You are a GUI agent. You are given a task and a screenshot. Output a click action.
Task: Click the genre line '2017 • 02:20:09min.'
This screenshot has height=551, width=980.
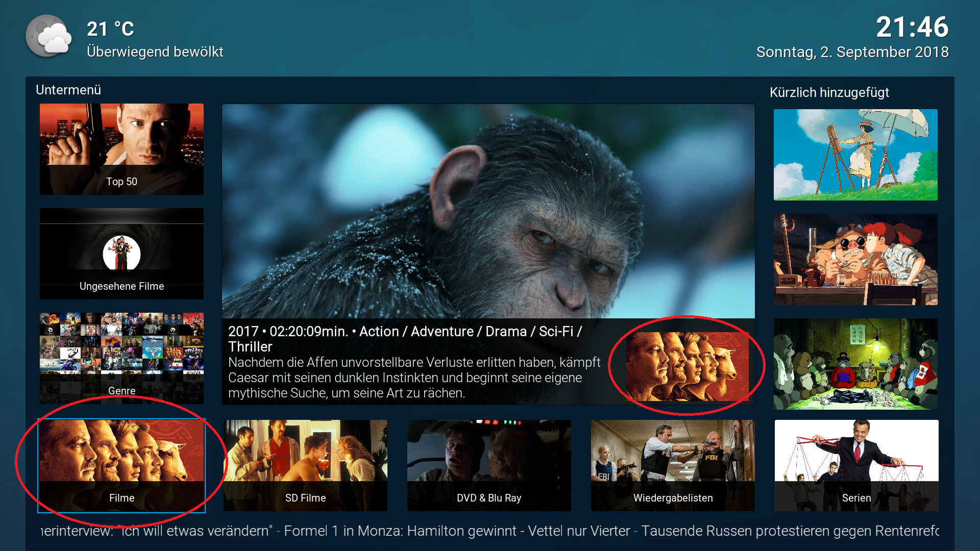tap(288, 332)
